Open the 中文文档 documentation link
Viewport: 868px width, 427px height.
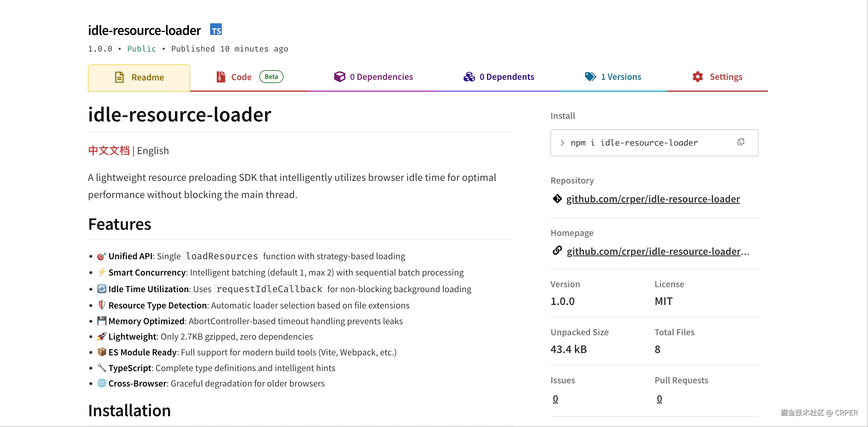point(109,150)
